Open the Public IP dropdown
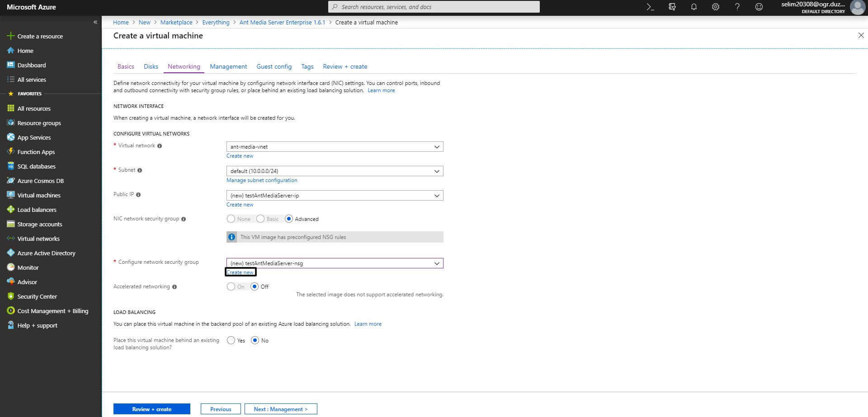The image size is (868, 417). [335, 195]
